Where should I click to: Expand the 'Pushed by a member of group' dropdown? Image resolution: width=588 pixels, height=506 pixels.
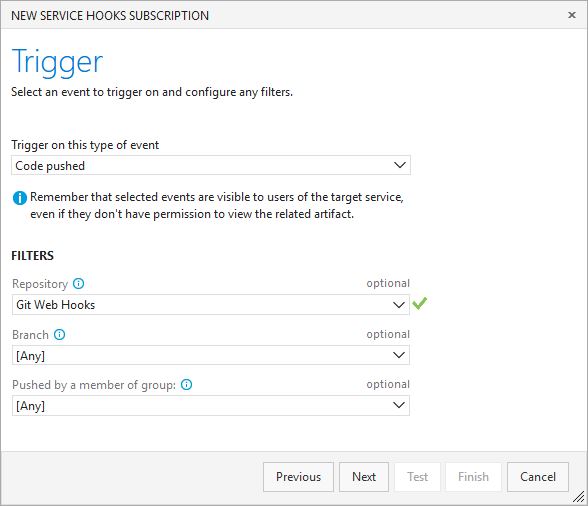[x=399, y=405]
